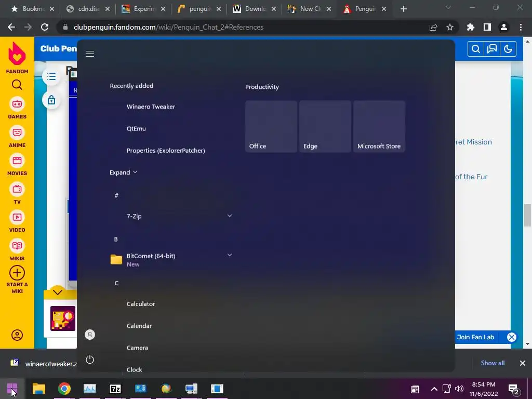Click START A WIKI plus icon
This screenshot has width=532, height=399.
click(17, 273)
